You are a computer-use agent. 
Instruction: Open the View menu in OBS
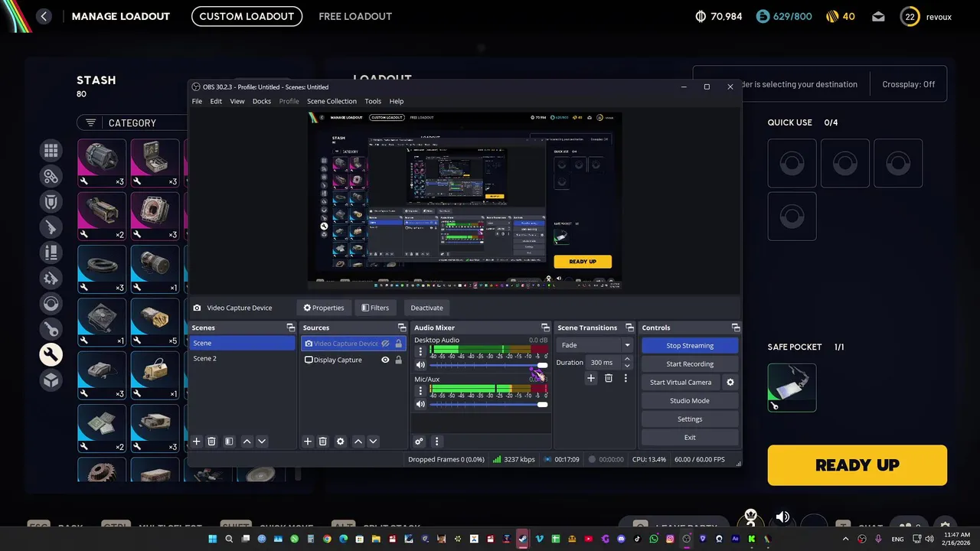[x=237, y=101]
